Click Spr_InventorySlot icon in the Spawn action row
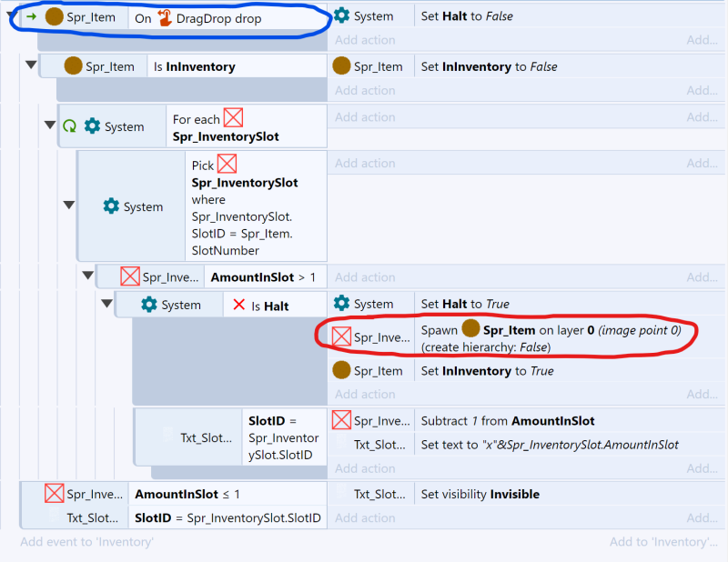Viewport: 728px width, 562px height. point(341,336)
